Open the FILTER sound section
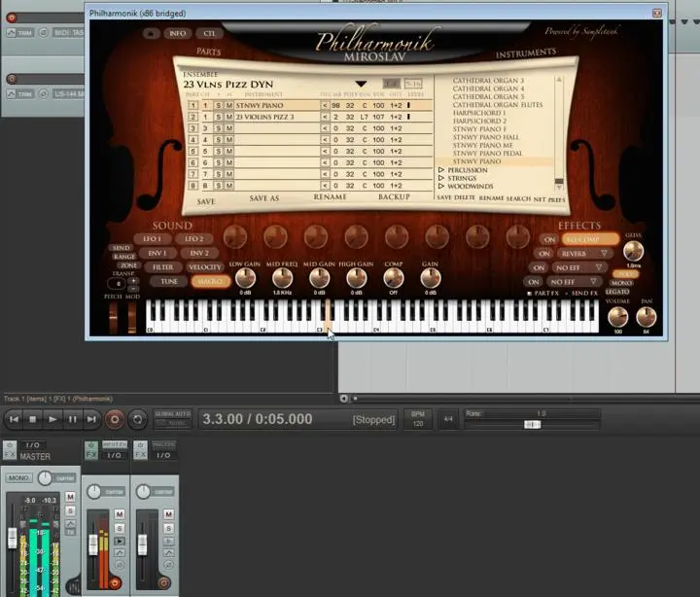 point(163,267)
